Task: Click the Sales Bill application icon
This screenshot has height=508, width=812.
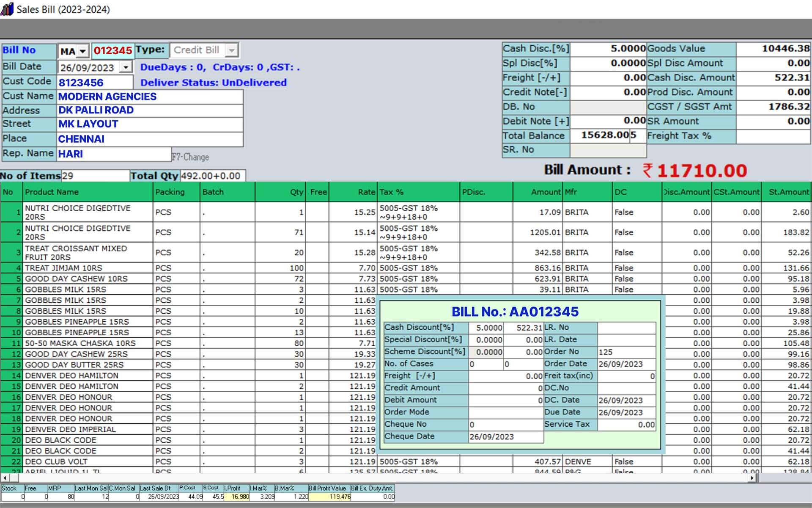Action: 7,9
